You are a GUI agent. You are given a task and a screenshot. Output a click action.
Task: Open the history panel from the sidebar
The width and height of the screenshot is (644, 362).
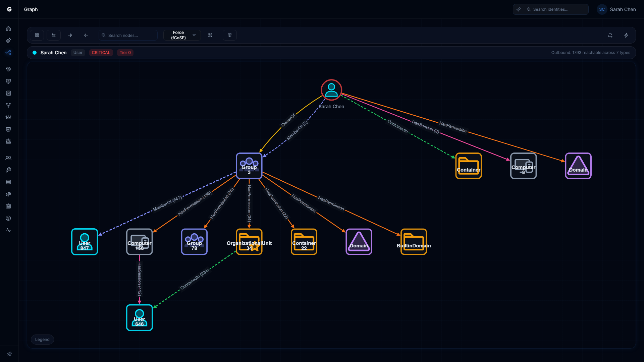point(8,69)
